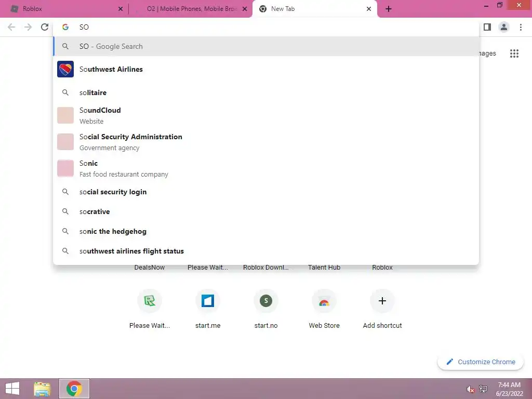
Task: Select 'SO - Google Search' suggestion
Action: coord(266,46)
